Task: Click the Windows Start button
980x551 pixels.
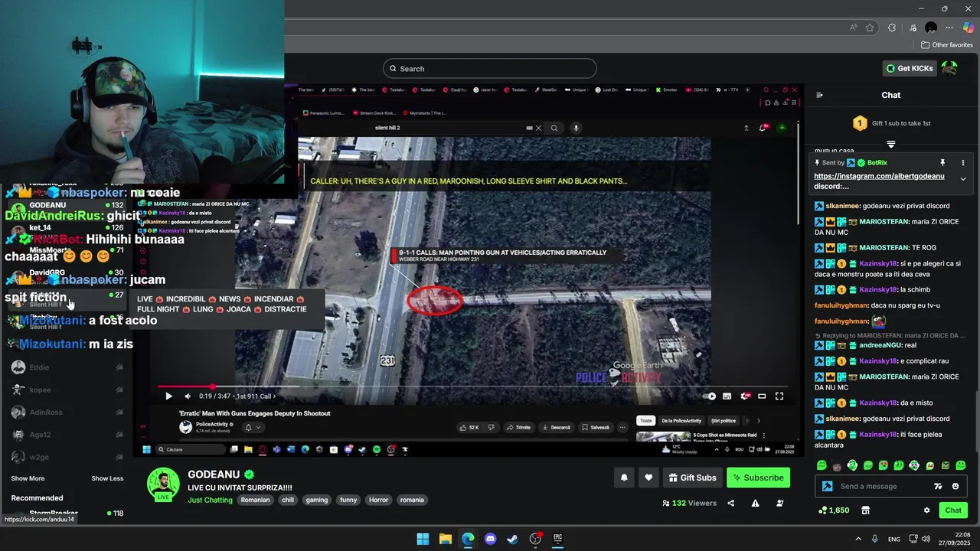Action: tap(423, 539)
